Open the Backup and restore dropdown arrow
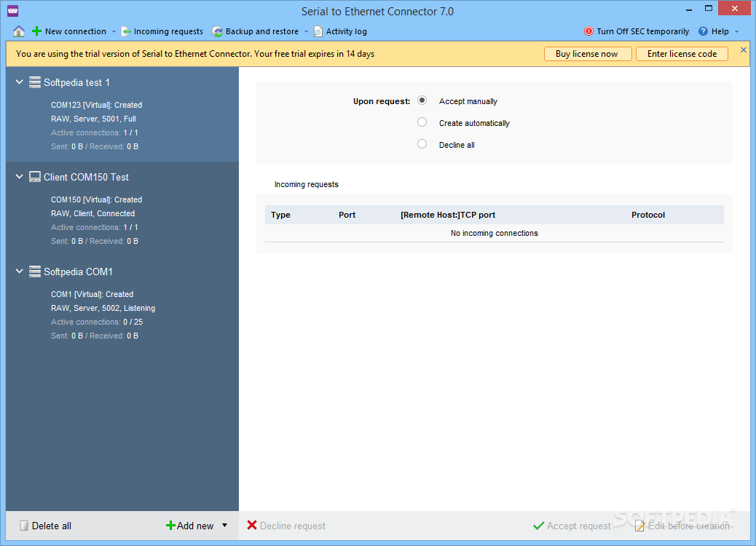The width and height of the screenshot is (756, 546). pyautogui.click(x=306, y=32)
